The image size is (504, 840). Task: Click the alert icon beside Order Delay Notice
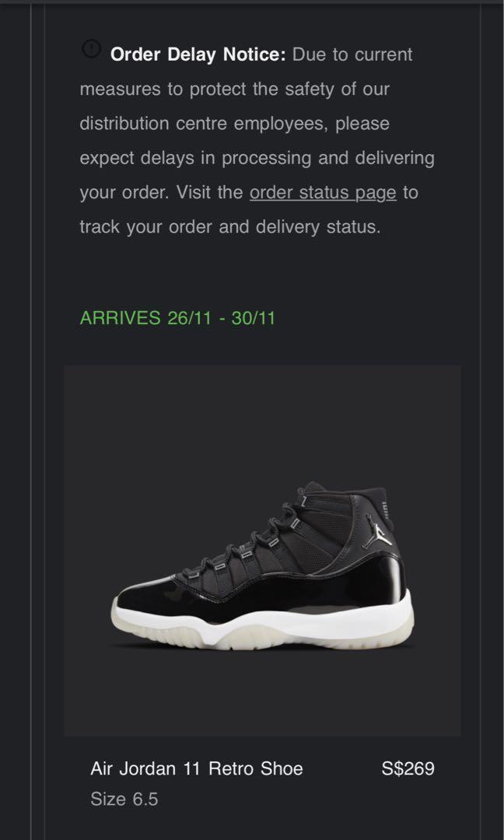(92, 49)
